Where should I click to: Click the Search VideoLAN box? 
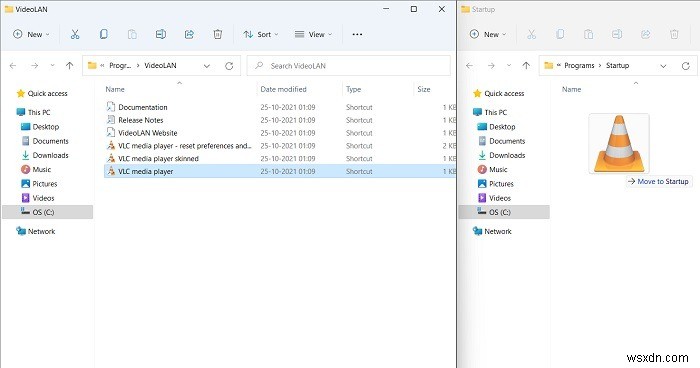(349, 66)
